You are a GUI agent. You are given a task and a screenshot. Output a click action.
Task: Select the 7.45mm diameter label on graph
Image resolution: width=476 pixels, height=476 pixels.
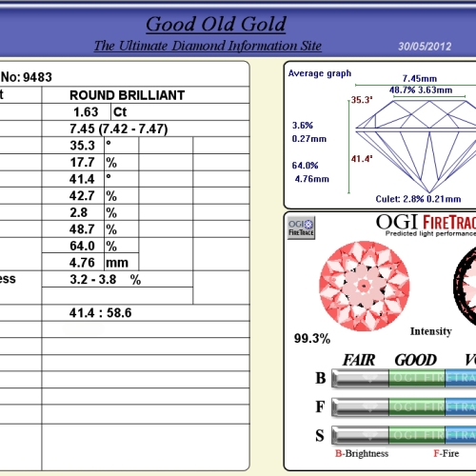(420, 78)
